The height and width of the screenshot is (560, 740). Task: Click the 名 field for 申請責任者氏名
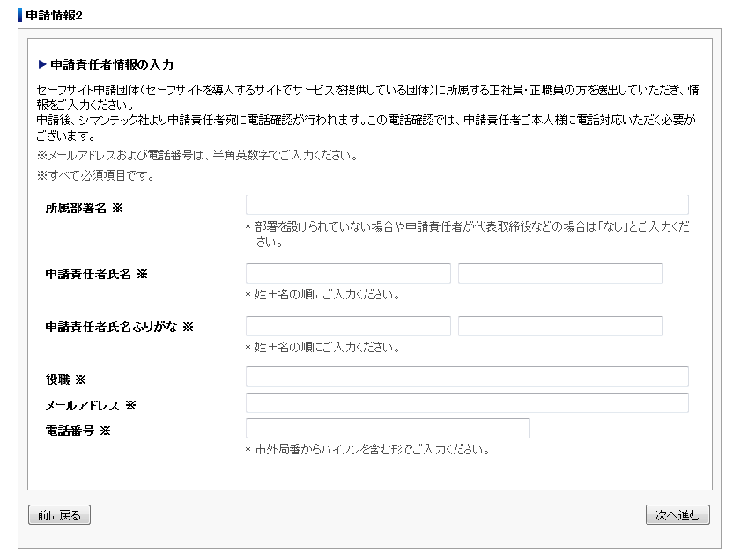(560, 273)
